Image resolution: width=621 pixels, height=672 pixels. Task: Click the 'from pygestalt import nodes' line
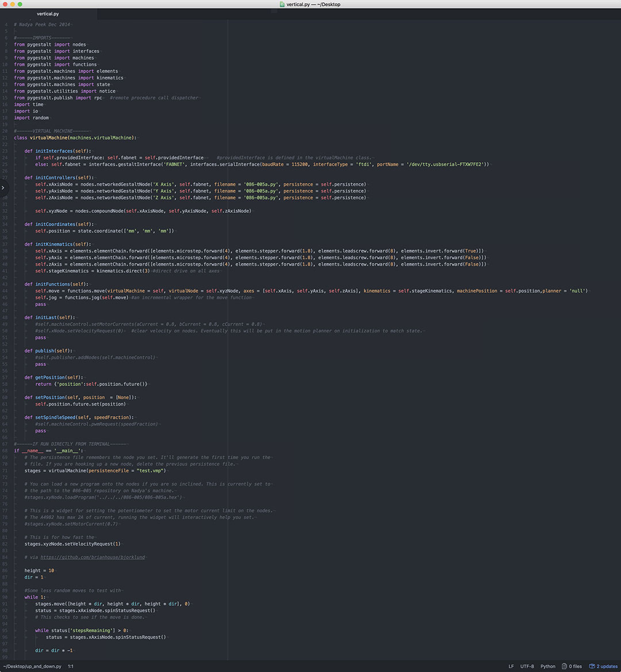pyautogui.click(x=49, y=44)
